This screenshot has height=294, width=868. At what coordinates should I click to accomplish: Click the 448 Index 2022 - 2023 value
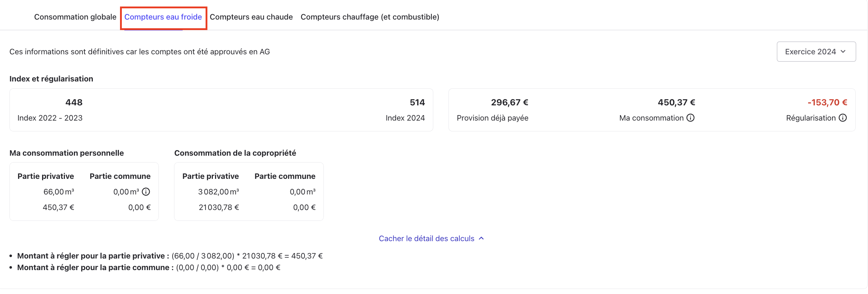click(74, 102)
